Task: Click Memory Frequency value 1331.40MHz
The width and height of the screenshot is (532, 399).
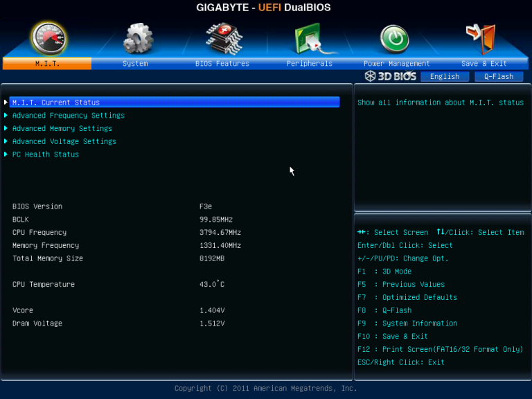Action: (220, 245)
